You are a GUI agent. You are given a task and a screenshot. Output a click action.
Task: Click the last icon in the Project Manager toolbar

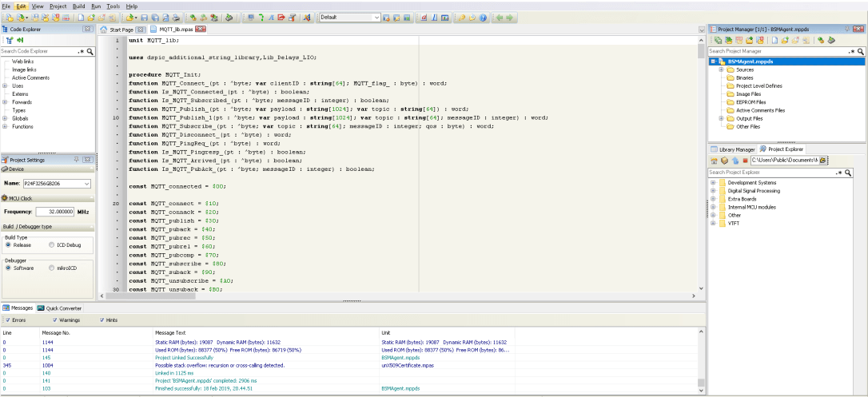831,41
